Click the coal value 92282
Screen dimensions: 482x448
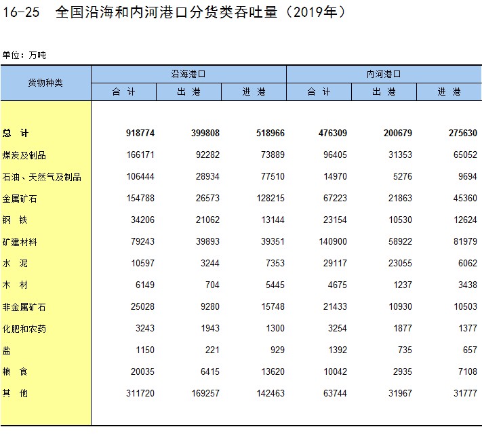(x=208, y=155)
